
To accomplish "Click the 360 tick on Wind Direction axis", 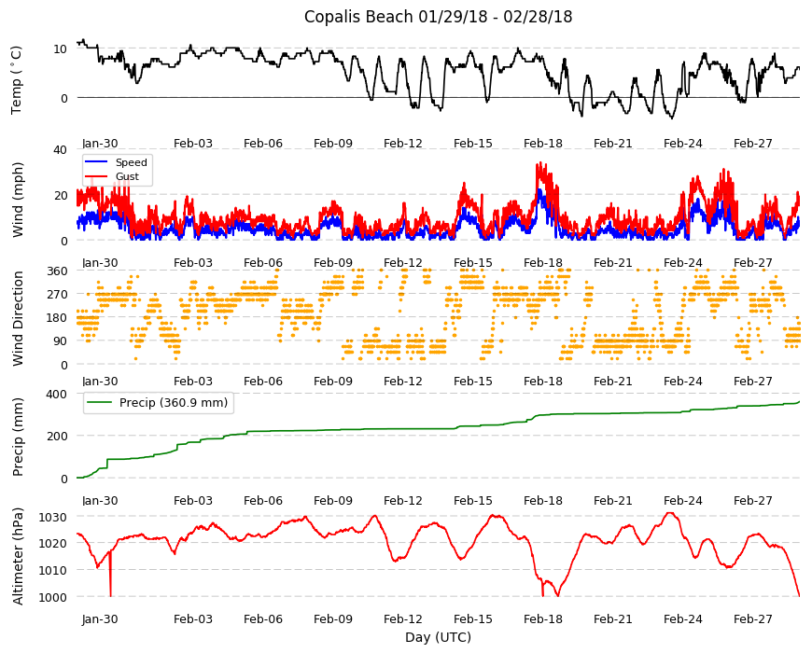I will pyautogui.click(x=58, y=271).
